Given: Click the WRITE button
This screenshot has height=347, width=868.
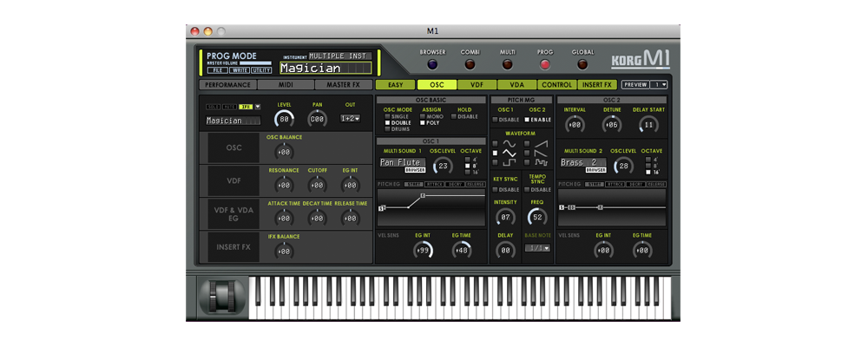Looking at the screenshot, I should [240, 70].
